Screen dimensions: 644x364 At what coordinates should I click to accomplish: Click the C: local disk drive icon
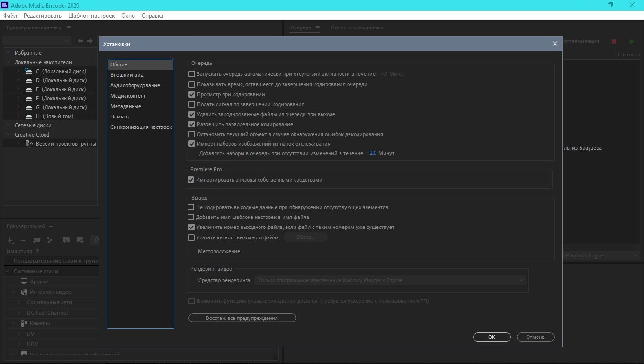(28, 71)
